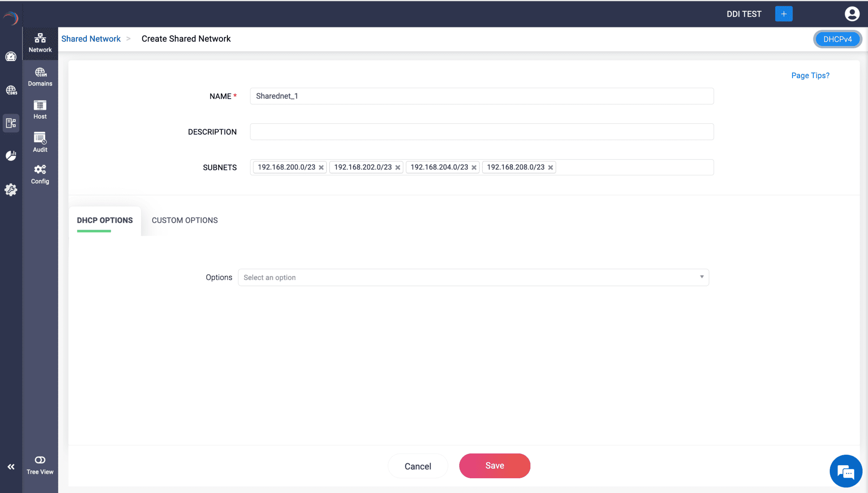The image size is (868, 493).
Task: Click into the Description input field
Action: pyautogui.click(x=481, y=132)
